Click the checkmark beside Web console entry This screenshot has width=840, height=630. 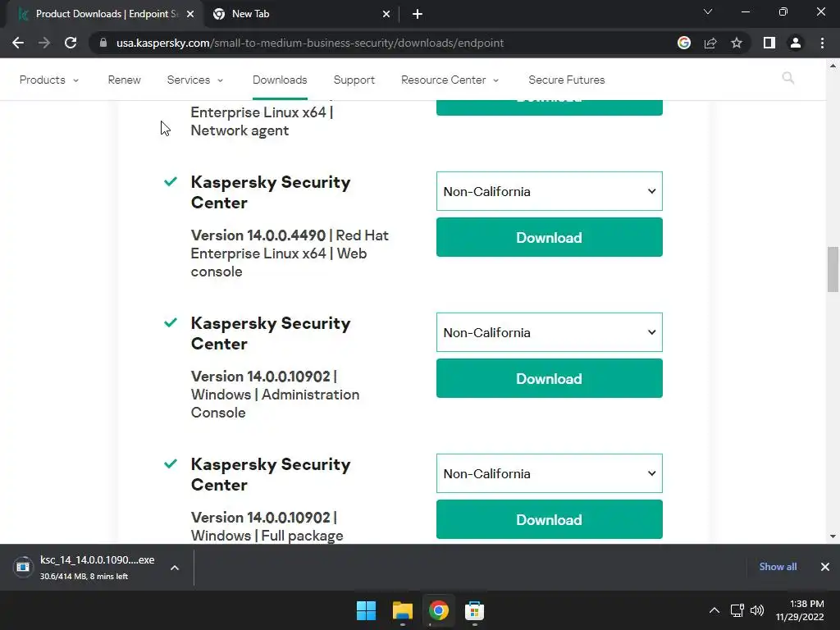click(171, 181)
